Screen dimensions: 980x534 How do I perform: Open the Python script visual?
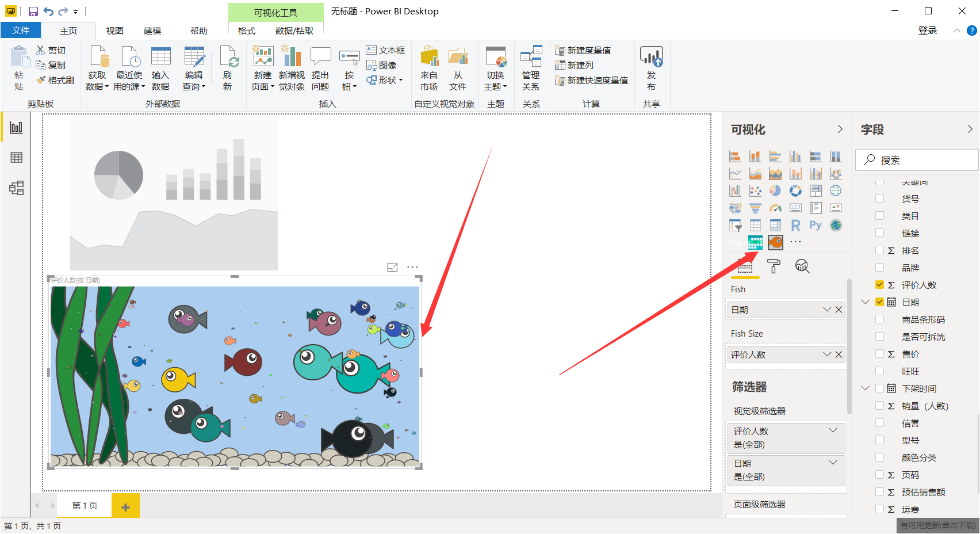(x=815, y=225)
